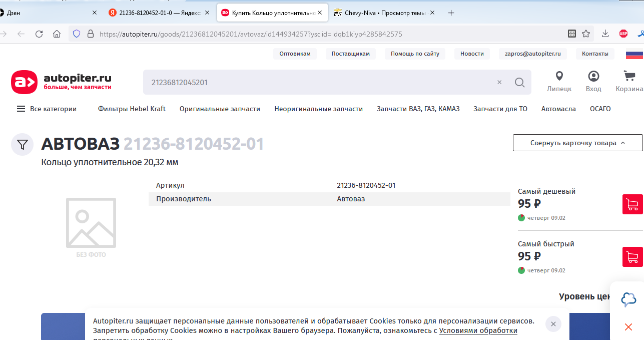Click the browser address bar URL
644x340 pixels.
coord(251,34)
